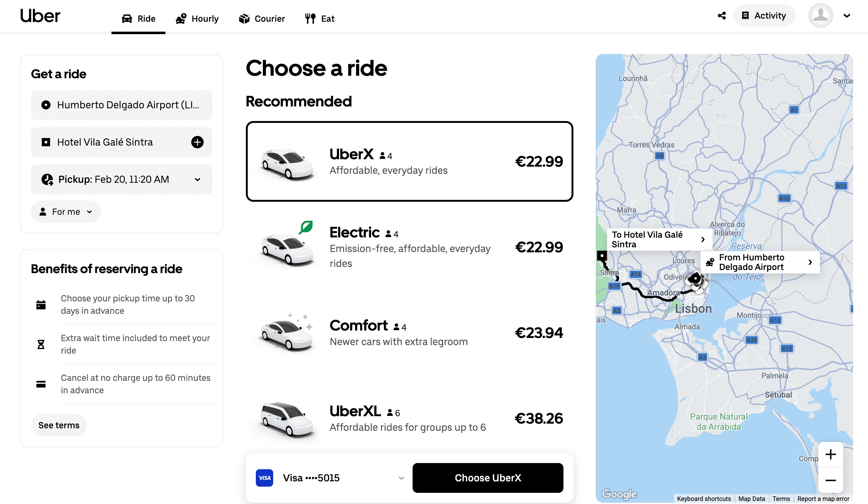Select the UberXL ride option
The image size is (868, 504).
pos(409,418)
